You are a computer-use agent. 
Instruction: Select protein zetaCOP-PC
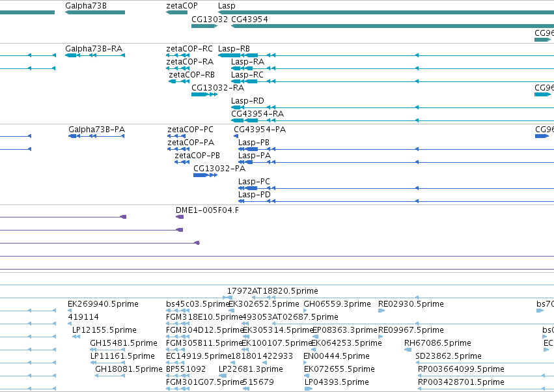[x=191, y=130]
